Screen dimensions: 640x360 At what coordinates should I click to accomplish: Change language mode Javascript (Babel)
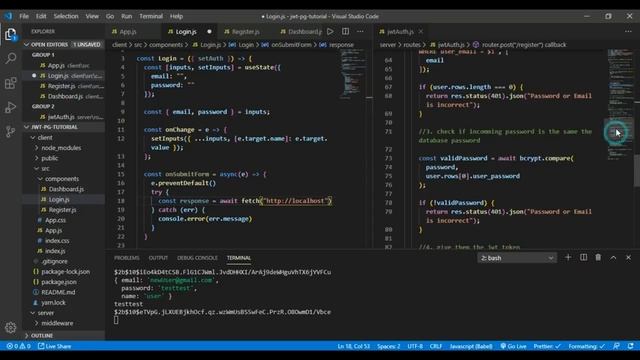coord(471,346)
